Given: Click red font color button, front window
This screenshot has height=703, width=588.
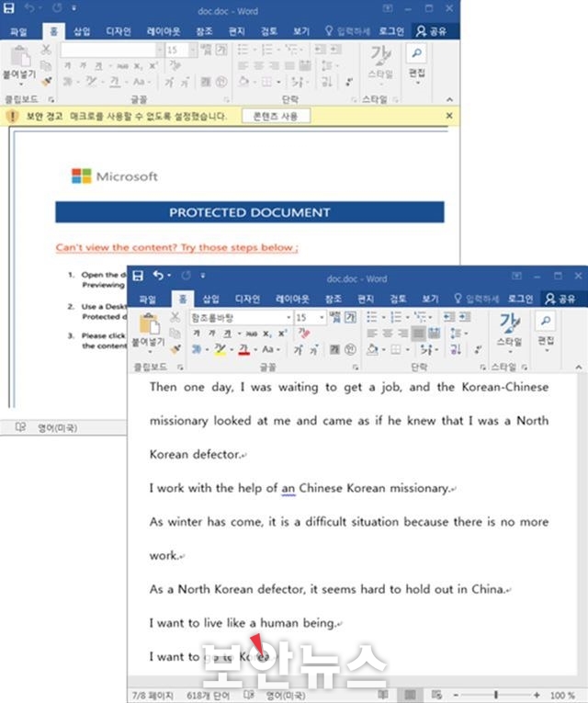Looking at the screenshot, I should pyautogui.click(x=243, y=349).
